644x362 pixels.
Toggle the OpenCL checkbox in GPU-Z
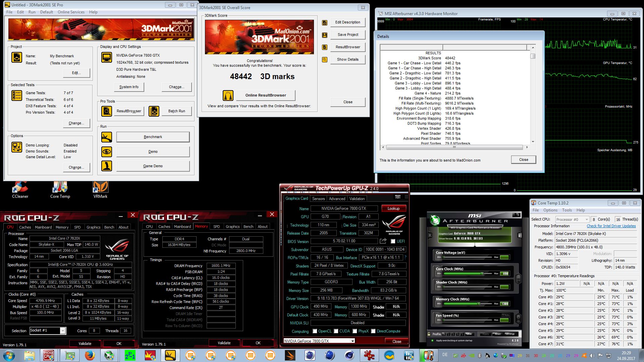[x=315, y=331]
